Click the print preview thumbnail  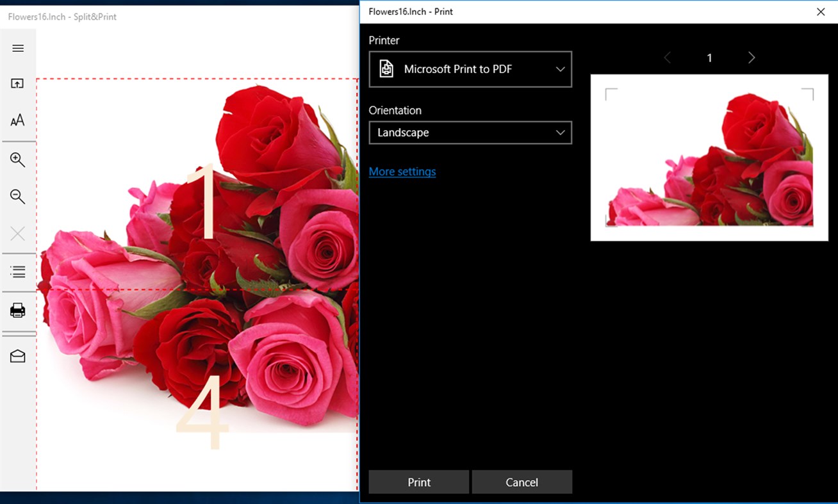click(x=709, y=158)
